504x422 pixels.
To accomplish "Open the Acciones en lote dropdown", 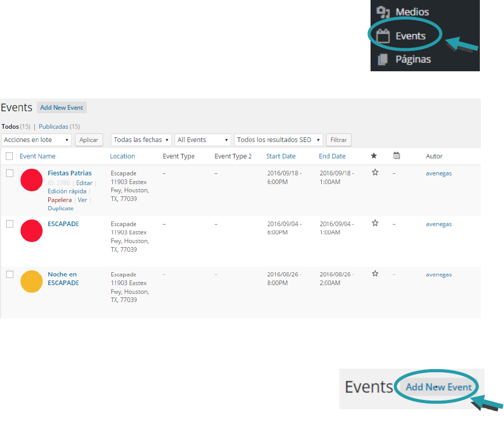I will [x=36, y=139].
